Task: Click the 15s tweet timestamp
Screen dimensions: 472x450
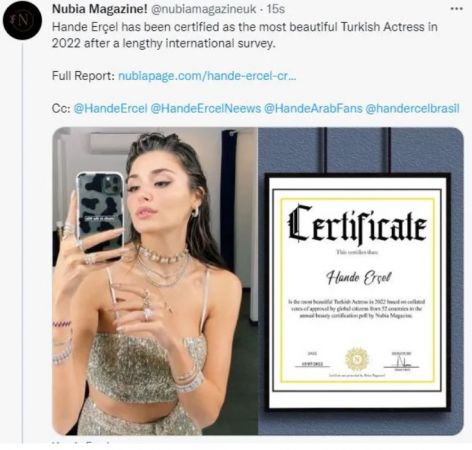Action: pos(275,9)
